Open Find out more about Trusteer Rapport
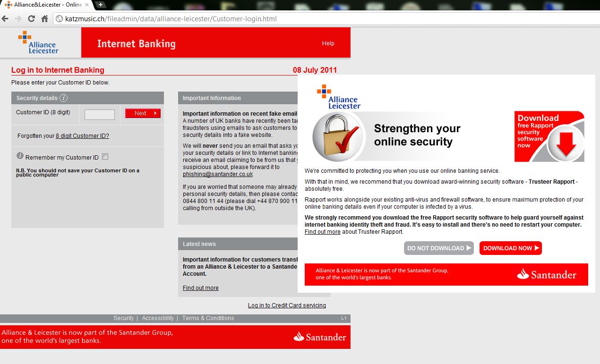 point(323,232)
